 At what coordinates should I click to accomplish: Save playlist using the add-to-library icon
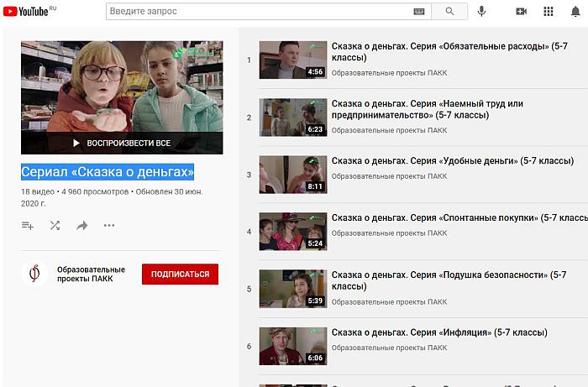(x=28, y=225)
